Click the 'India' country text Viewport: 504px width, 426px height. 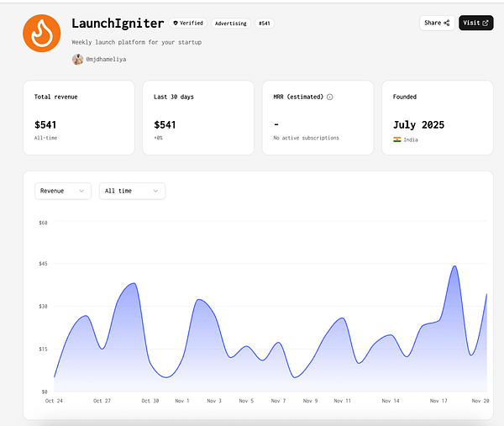pos(411,139)
